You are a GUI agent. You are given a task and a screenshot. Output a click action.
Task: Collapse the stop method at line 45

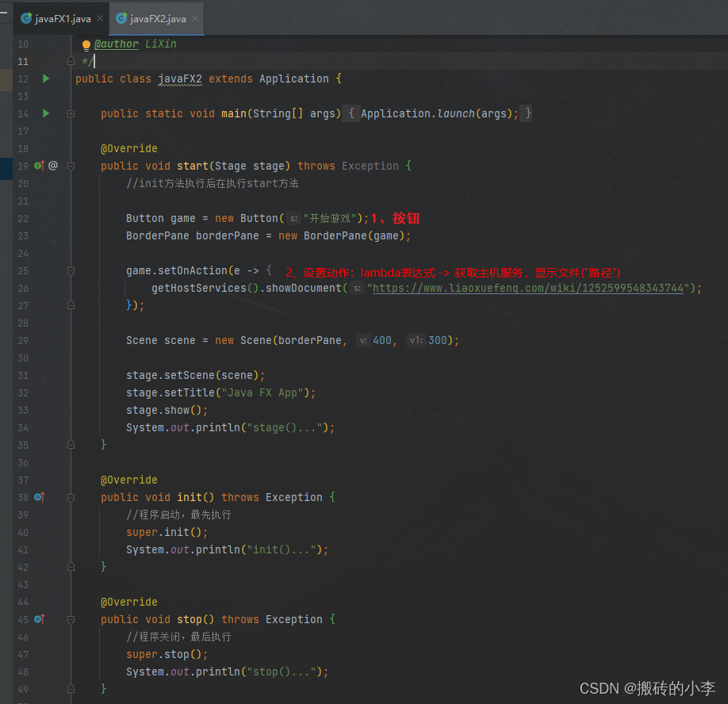71,619
